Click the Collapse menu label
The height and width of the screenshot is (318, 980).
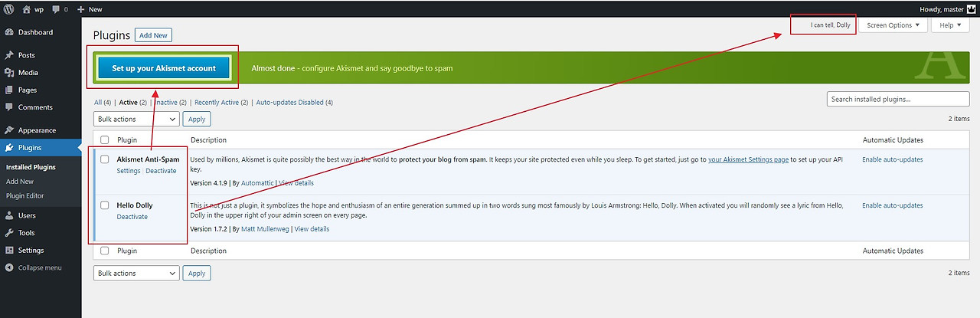click(x=40, y=267)
